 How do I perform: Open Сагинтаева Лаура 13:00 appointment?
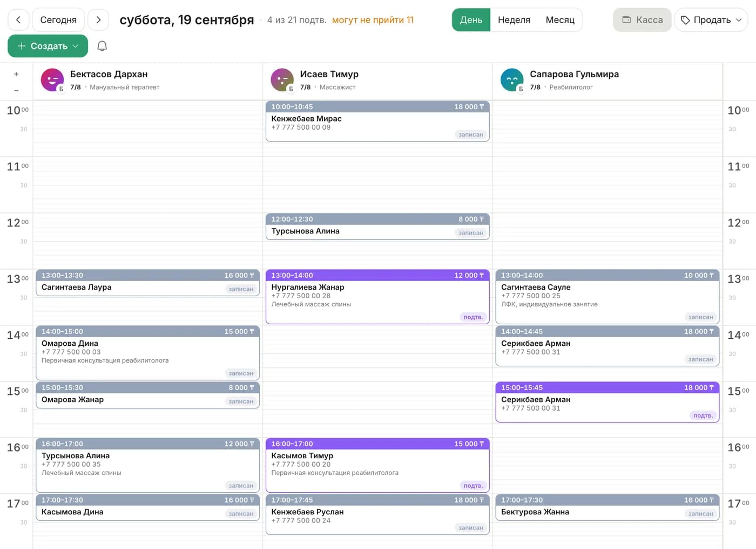tap(147, 283)
